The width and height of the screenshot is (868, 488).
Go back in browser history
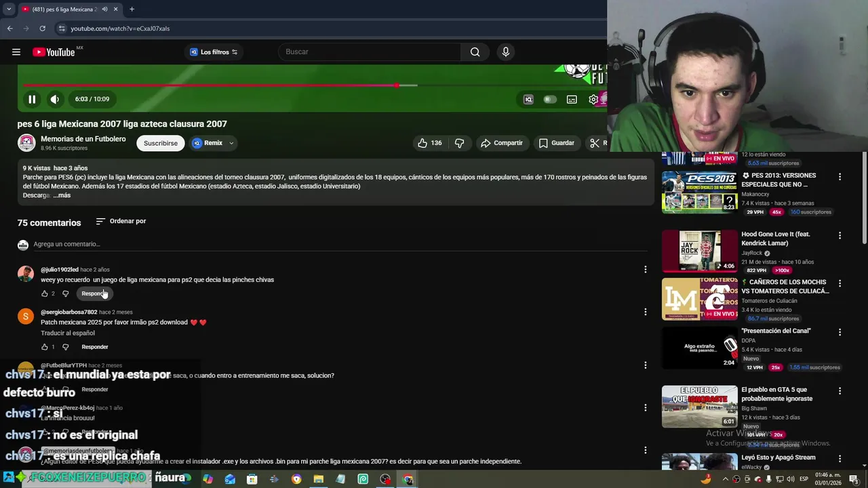tap(9, 28)
